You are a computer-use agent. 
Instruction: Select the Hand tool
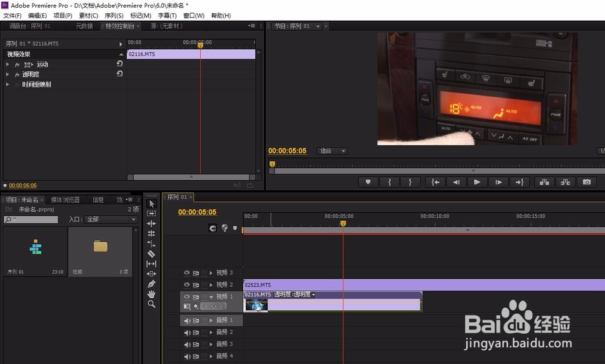click(151, 294)
